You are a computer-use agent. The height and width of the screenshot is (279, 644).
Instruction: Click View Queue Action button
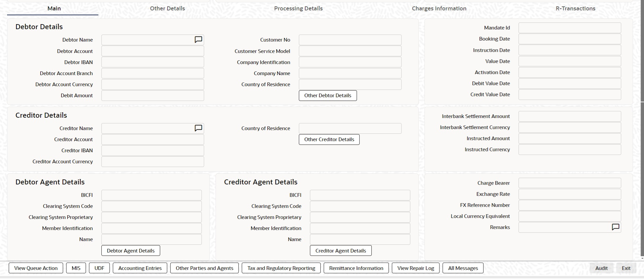point(36,268)
